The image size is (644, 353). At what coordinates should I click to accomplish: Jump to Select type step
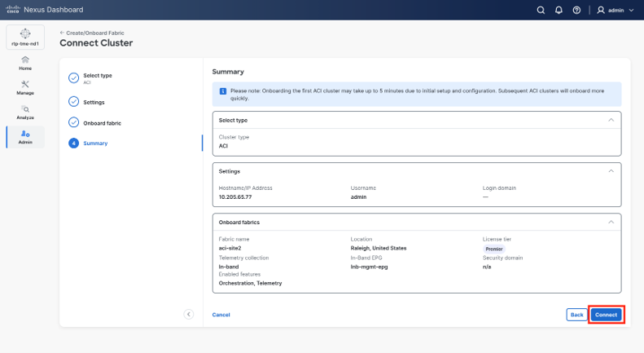tap(90, 77)
